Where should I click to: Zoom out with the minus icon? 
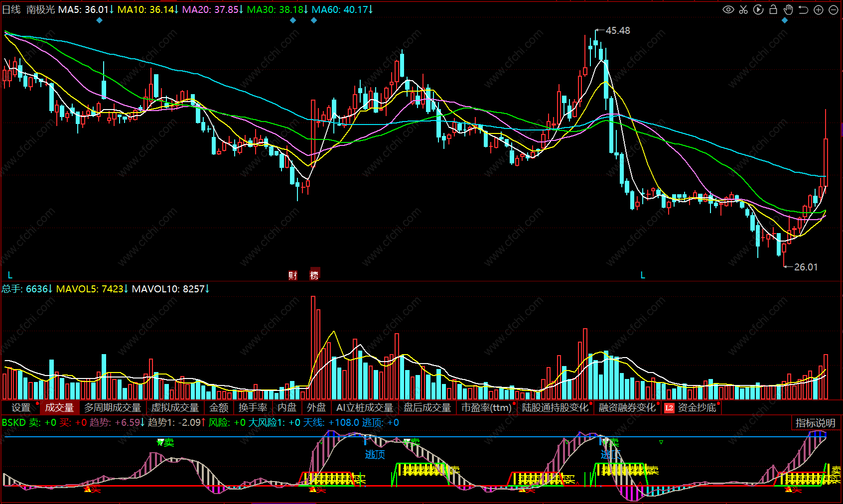(x=834, y=9)
